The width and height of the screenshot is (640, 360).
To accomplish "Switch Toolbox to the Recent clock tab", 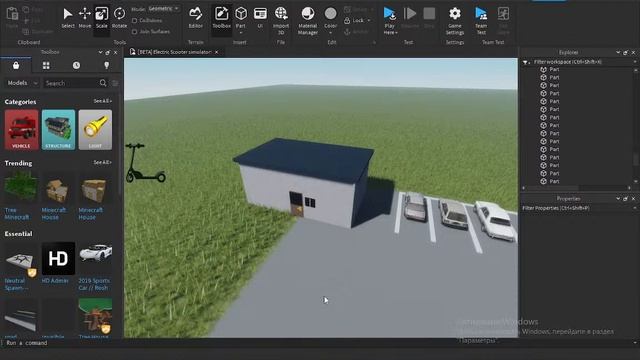I will pyautogui.click(x=76, y=65).
